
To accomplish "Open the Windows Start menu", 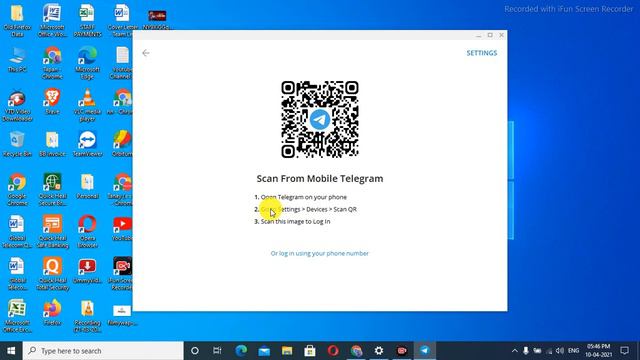I will click(11, 351).
